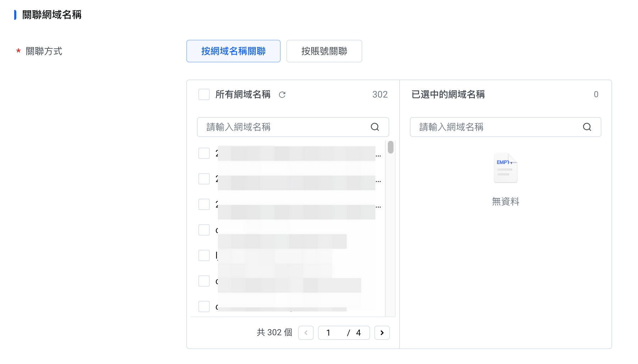Click the first blurred domain name entry
The image size is (638, 364).
(296, 154)
